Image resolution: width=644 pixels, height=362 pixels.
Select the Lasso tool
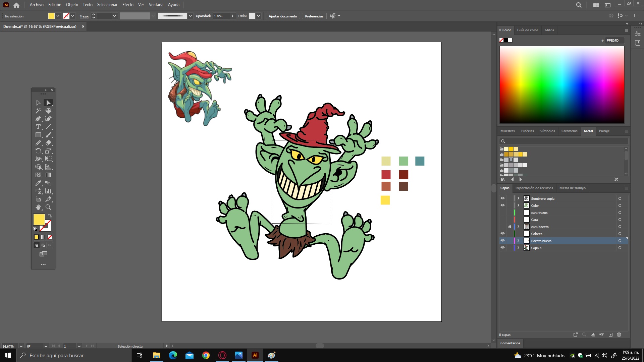click(x=48, y=111)
